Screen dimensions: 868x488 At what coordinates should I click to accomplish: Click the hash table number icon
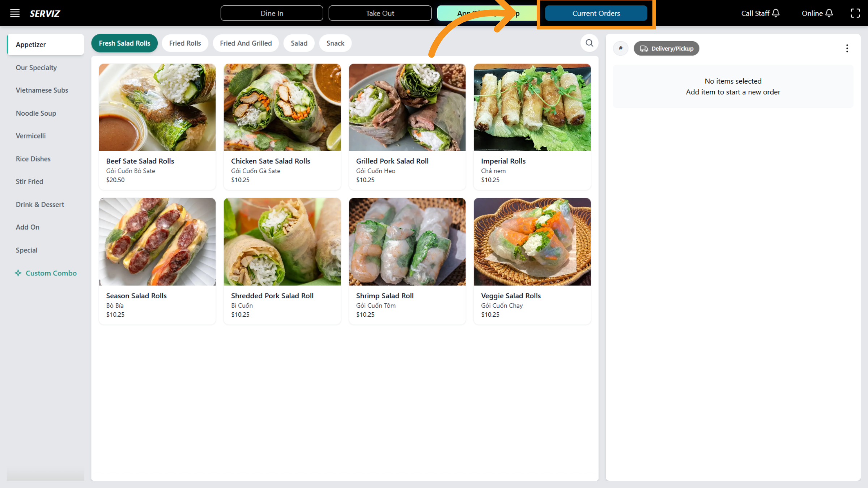click(x=621, y=48)
